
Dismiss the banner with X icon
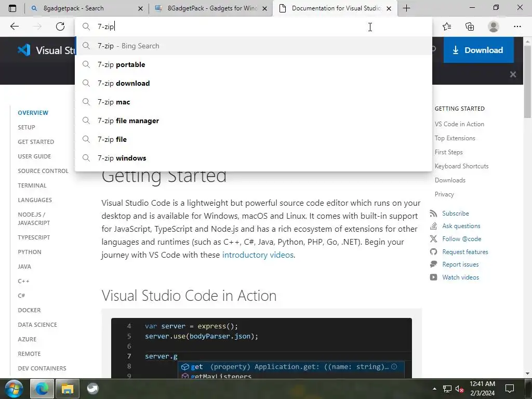513,74
